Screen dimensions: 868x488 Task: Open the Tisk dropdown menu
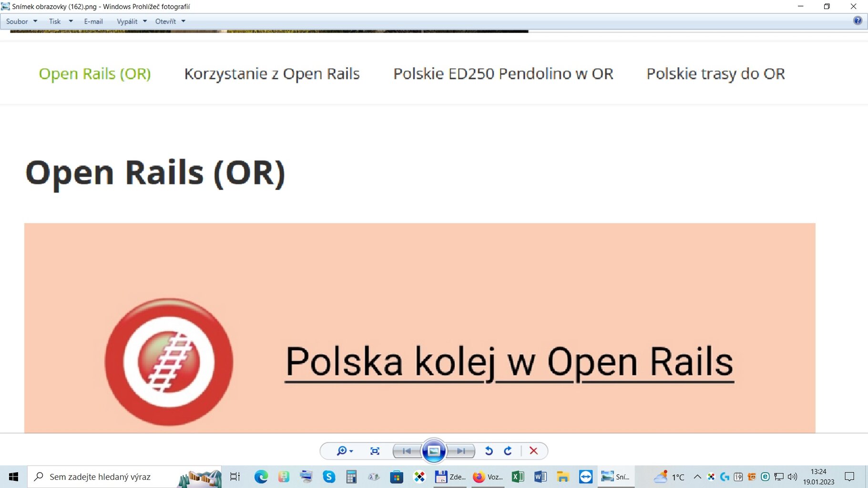click(61, 21)
